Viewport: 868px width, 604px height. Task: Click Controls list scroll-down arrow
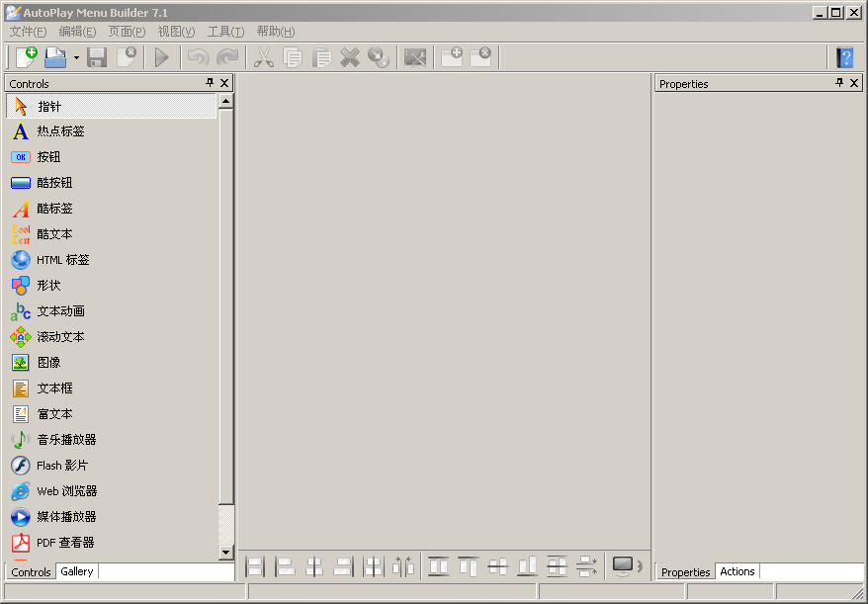click(x=225, y=552)
